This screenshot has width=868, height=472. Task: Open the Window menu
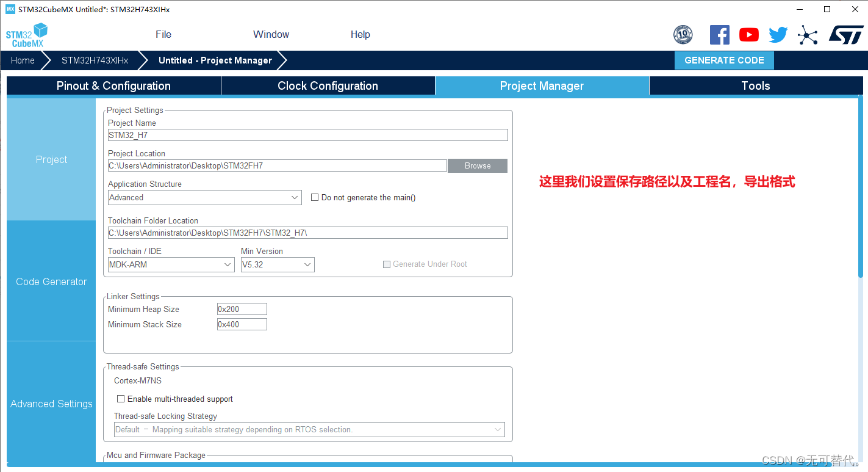click(x=271, y=34)
